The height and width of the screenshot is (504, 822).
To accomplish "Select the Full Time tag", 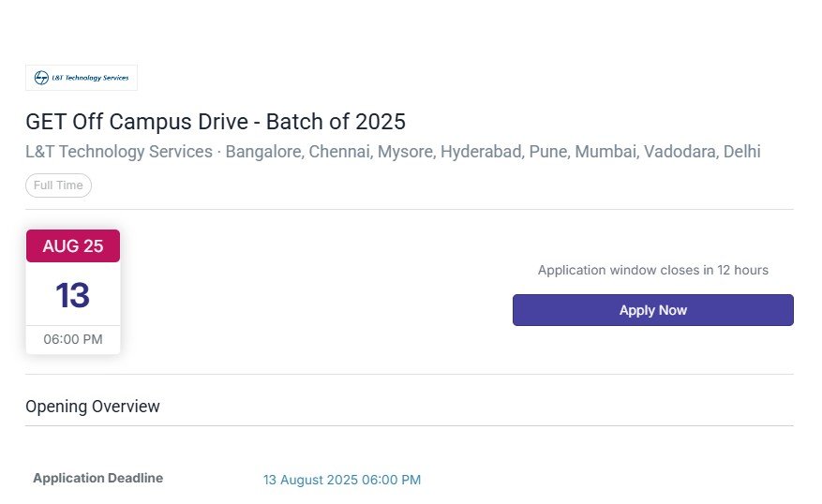I will pos(58,185).
